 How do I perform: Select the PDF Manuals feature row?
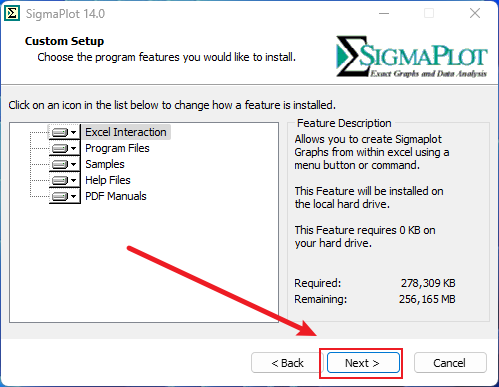pyautogui.click(x=116, y=196)
